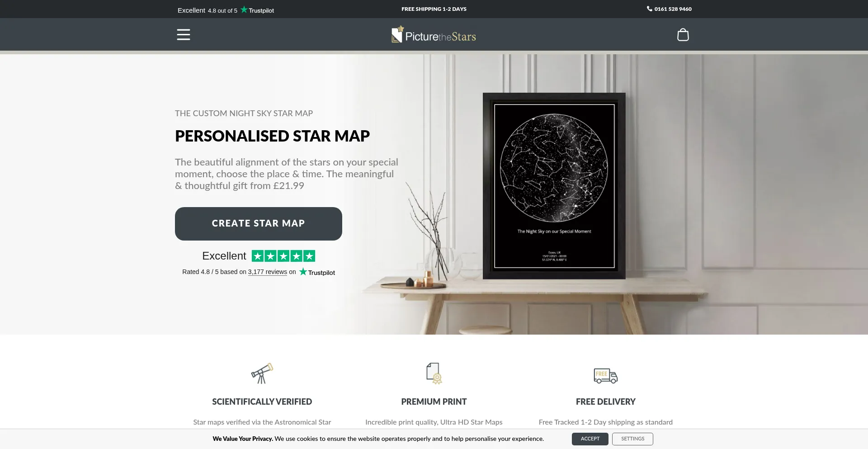The height and width of the screenshot is (449, 868).
Task: Accept the cookie notice
Action: pyautogui.click(x=590, y=439)
